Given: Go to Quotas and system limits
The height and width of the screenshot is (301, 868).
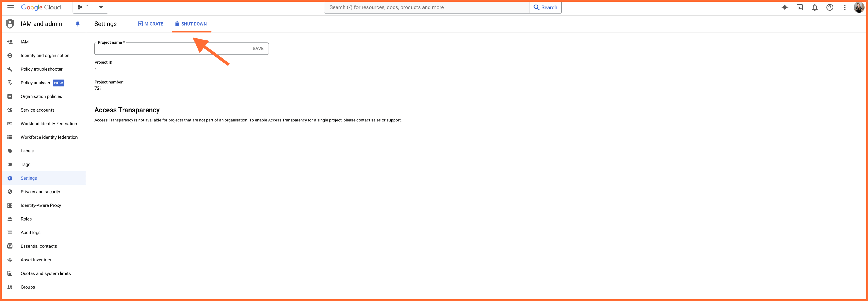Looking at the screenshot, I should (x=44, y=273).
